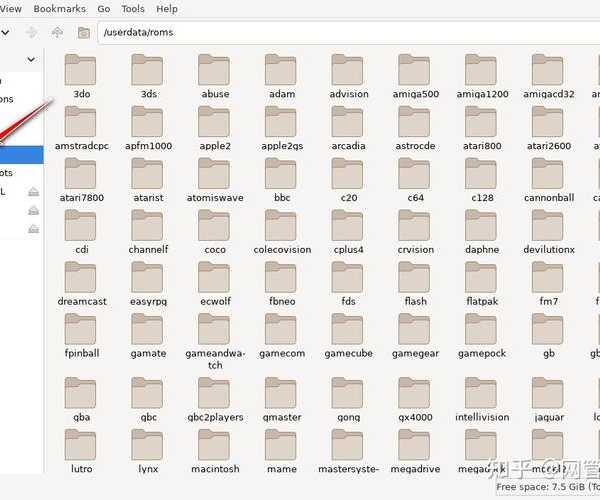Select the megadrive folder

point(415,452)
